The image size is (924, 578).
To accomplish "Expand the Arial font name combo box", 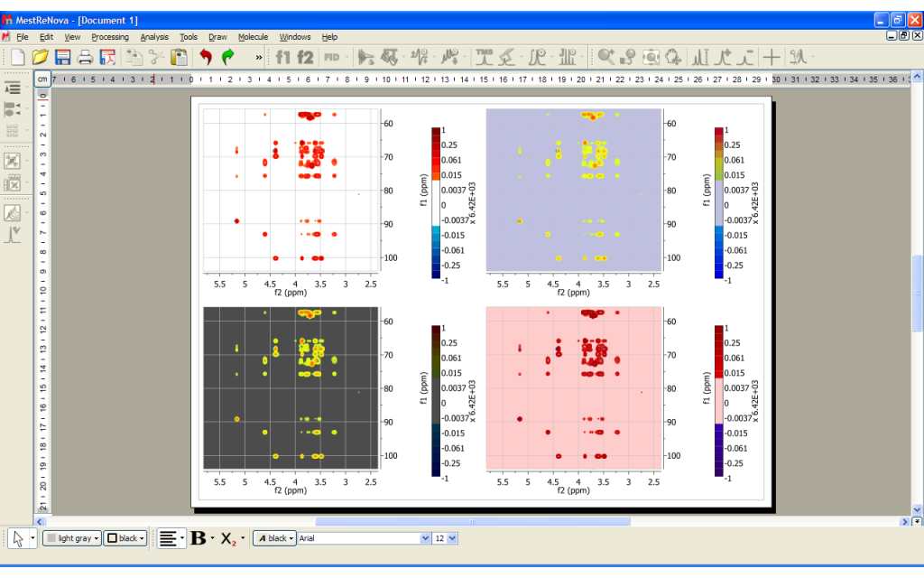I will tap(426, 538).
